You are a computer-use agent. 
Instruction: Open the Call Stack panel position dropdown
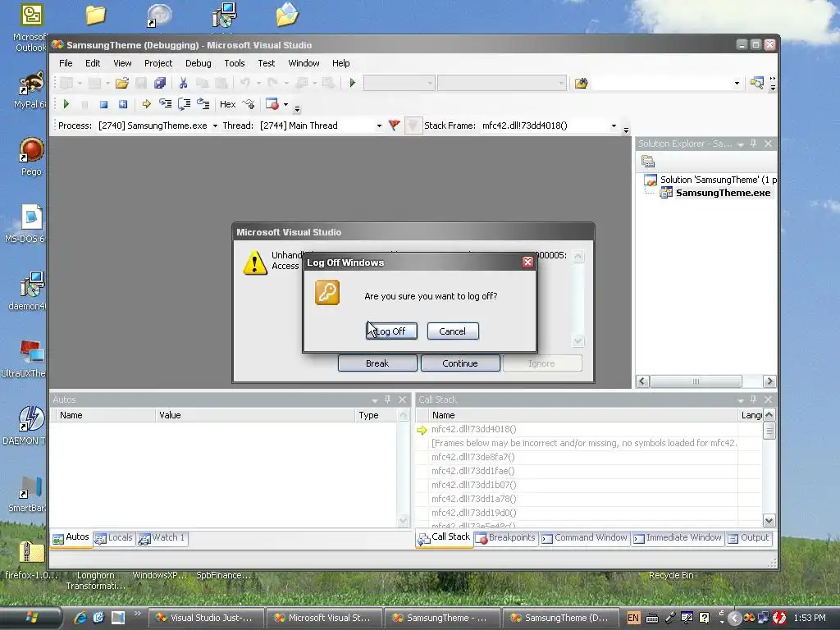tap(741, 400)
